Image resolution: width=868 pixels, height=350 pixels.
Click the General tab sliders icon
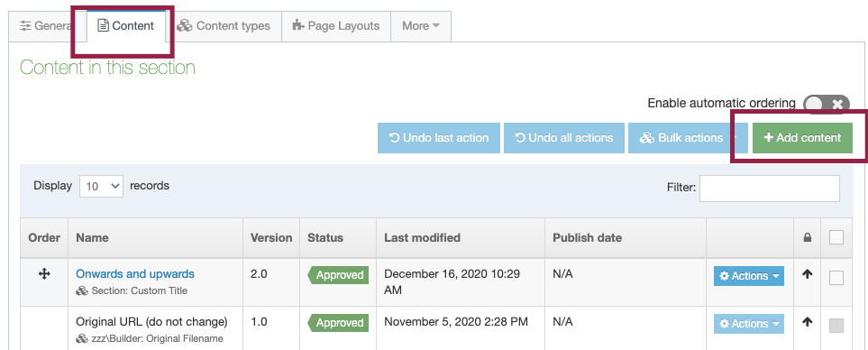[x=25, y=25]
